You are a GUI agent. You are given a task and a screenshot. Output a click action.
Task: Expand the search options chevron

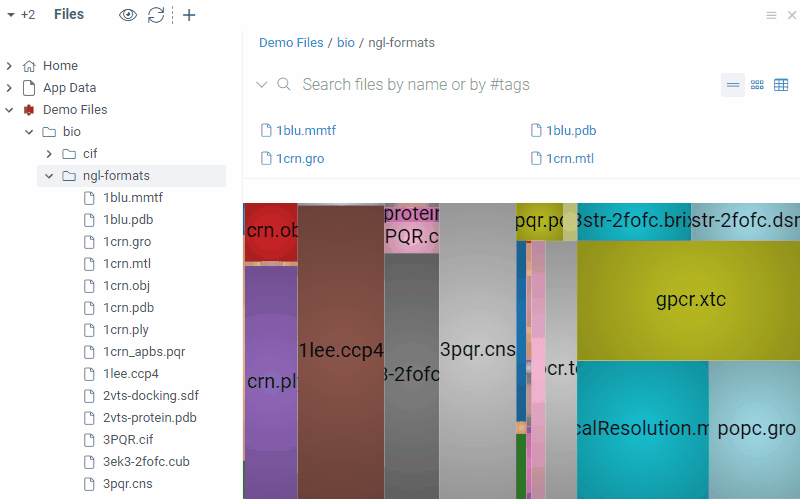(x=262, y=84)
